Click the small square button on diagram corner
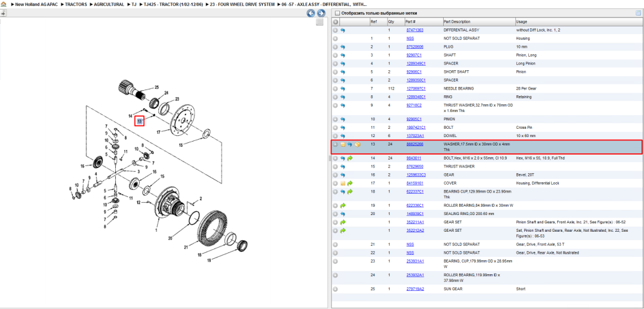 [x=319, y=22]
